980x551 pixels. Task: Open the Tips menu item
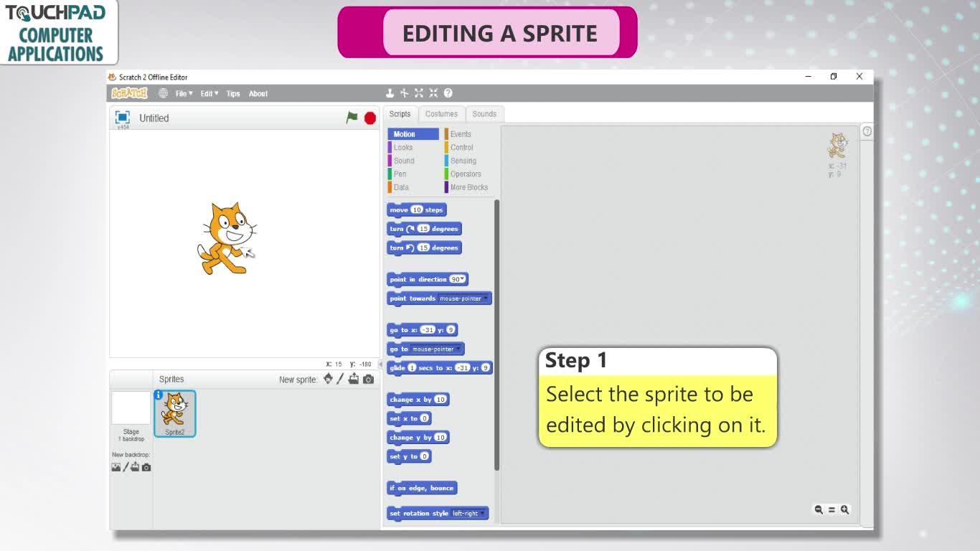[x=233, y=93]
